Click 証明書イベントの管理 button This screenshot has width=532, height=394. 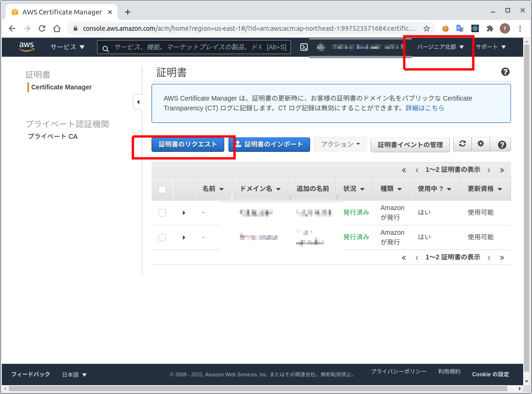click(410, 145)
